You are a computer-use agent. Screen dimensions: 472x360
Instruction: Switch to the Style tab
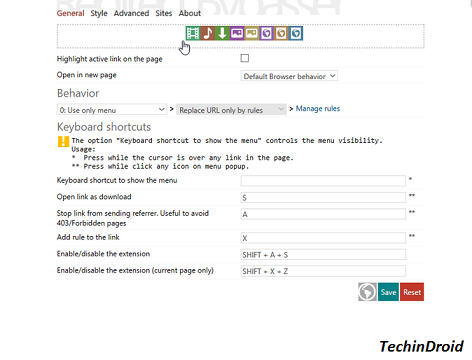99,13
